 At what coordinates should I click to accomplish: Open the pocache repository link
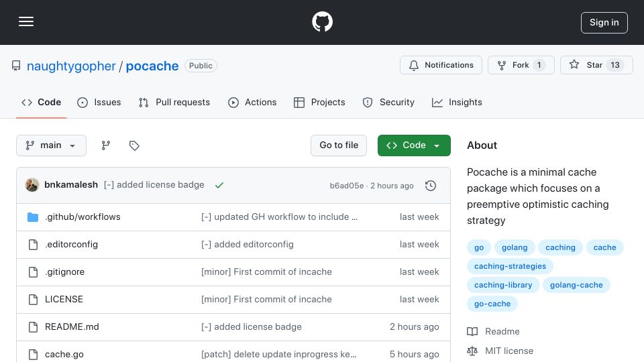[152, 66]
